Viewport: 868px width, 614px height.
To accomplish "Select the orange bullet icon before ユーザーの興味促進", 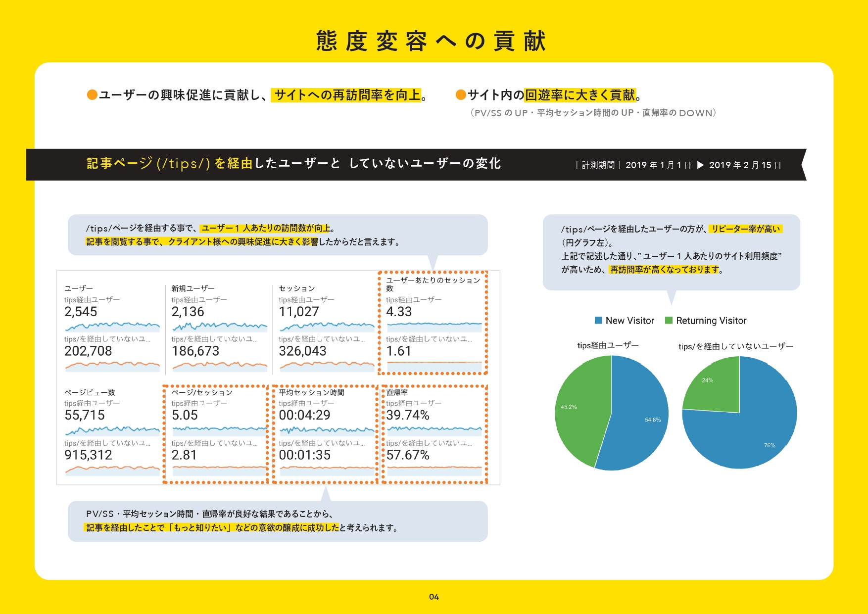I will coord(92,94).
